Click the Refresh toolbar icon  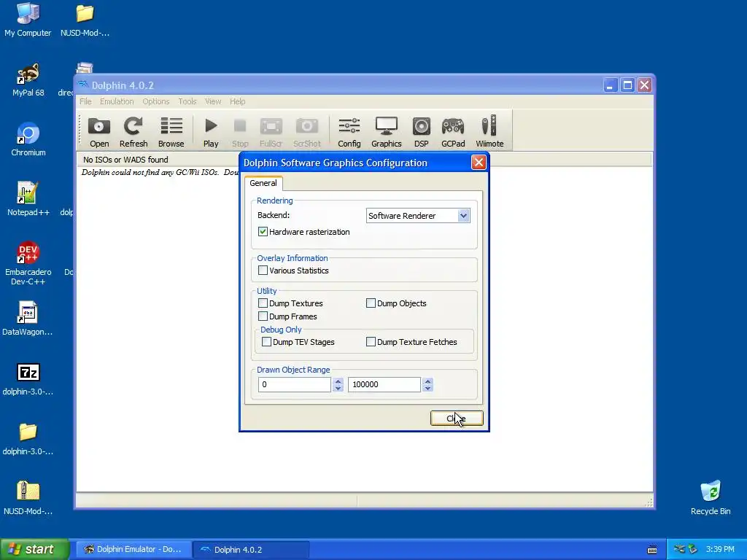pyautogui.click(x=133, y=133)
